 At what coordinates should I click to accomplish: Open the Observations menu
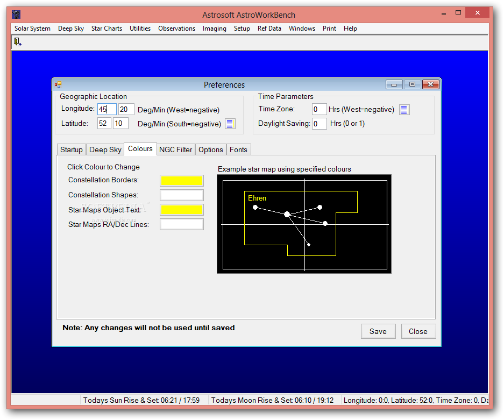[x=177, y=29]
